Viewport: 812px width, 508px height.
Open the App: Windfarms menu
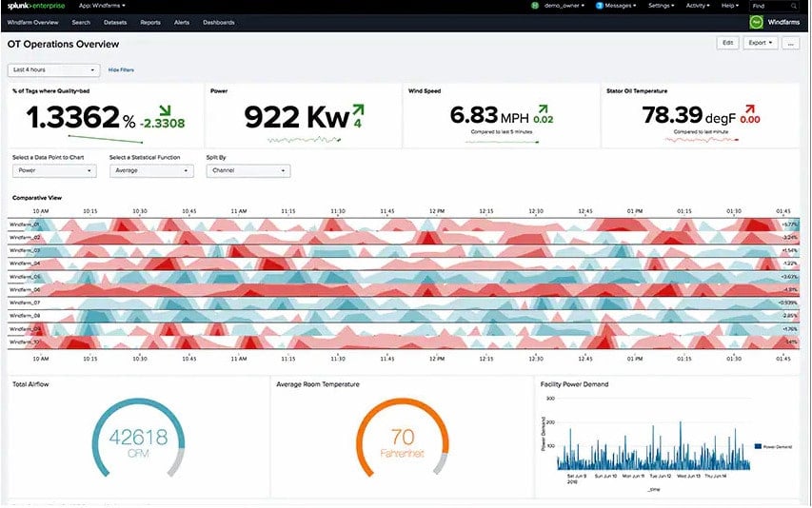click(102, 6)
